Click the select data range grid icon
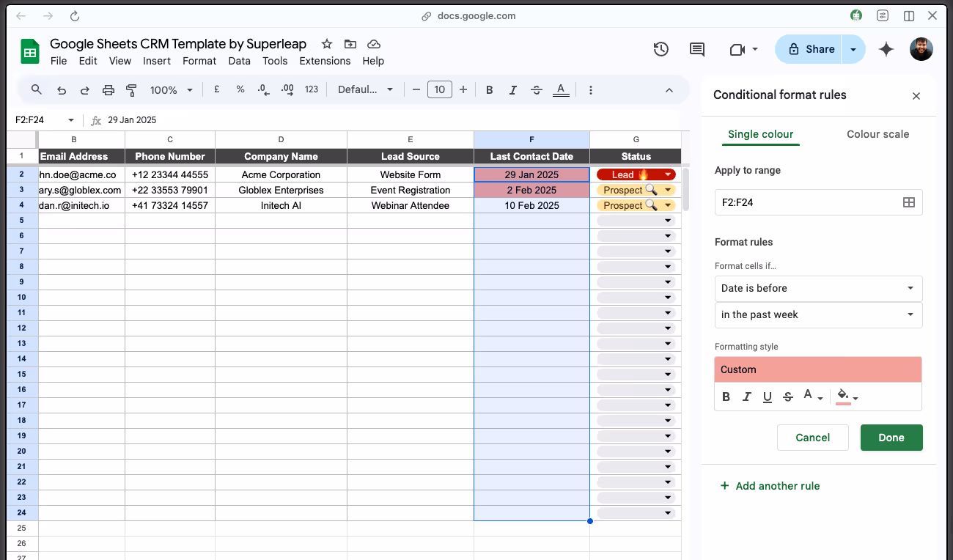 pyautogui.click(x=909, y=202)
